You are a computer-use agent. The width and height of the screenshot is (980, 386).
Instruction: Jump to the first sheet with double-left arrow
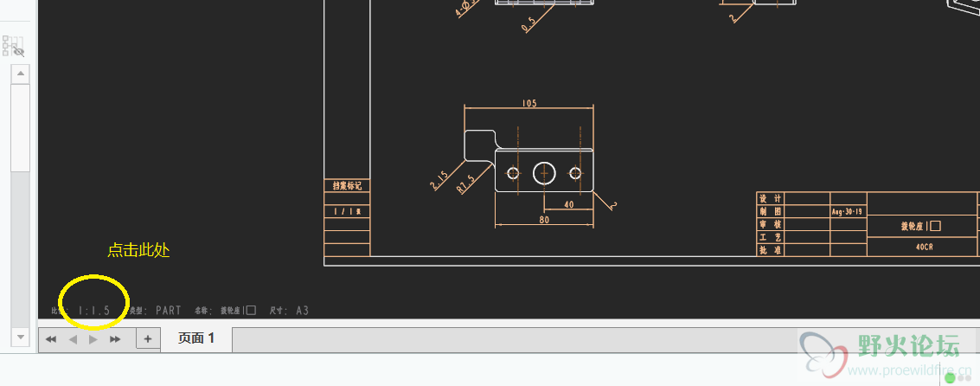51,339
